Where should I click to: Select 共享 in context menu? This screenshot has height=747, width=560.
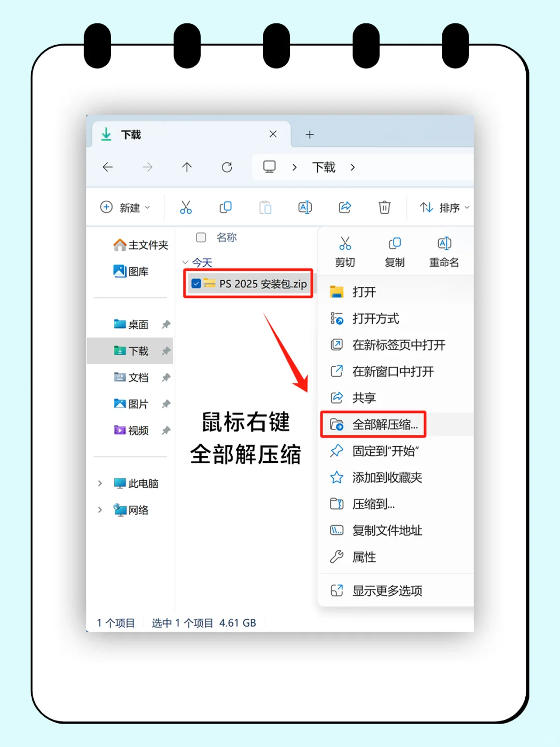(x=396, y=398)
